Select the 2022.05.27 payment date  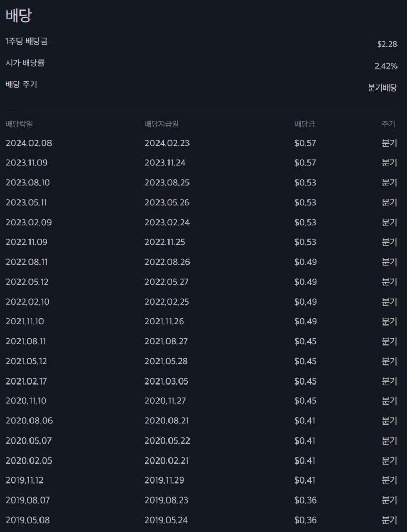[x=166, y=282]
